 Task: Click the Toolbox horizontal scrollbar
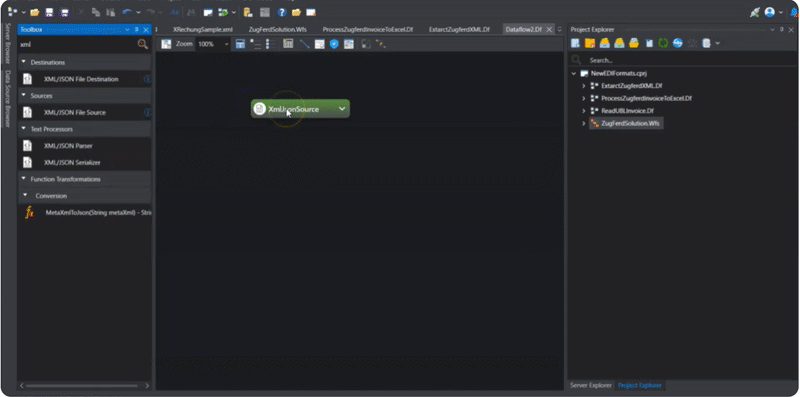click(83, 386)
